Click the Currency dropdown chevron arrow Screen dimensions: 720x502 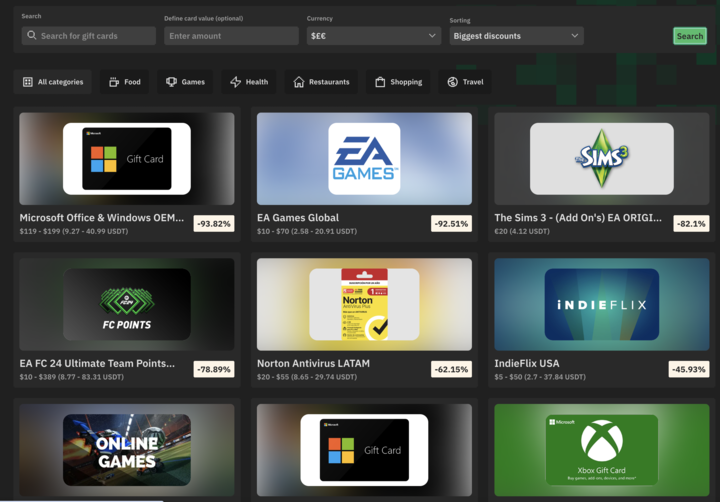[x=432, y=35]
